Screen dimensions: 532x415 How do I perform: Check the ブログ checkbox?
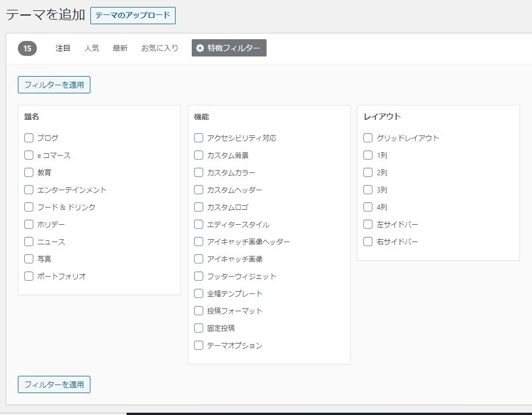point(29,138)
